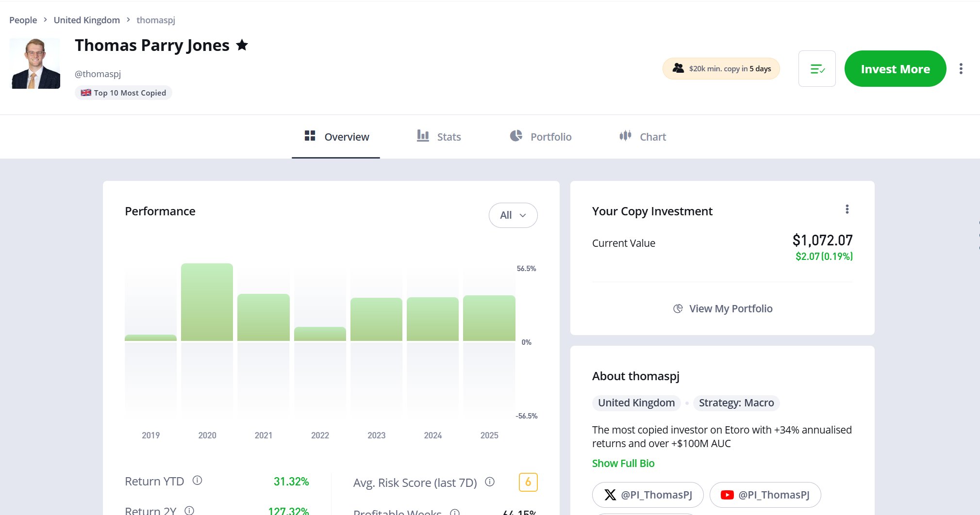Screen dimensions: 980x515
Task: Go to United Kingdom breadcrumb
Action: coord(87,20)
